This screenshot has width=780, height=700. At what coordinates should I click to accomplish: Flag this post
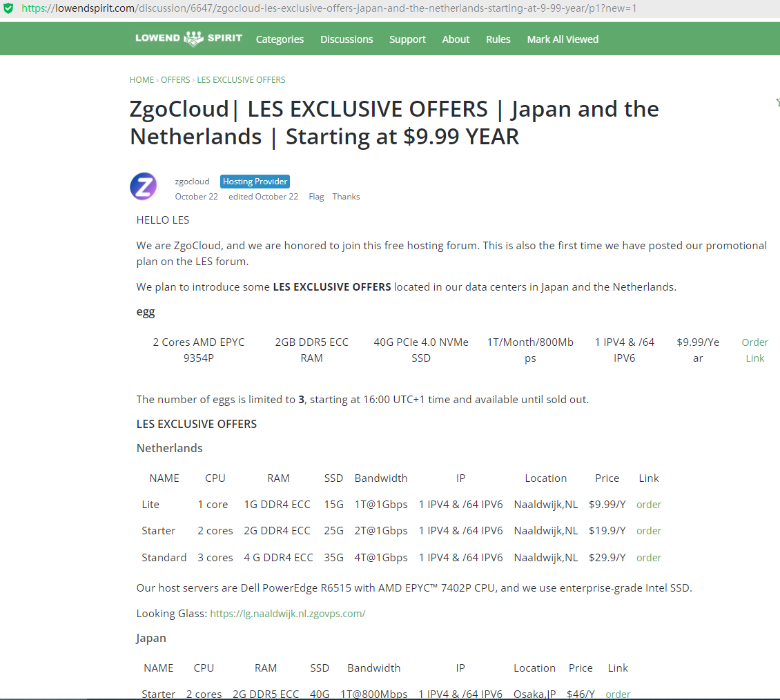click(316, 197)
